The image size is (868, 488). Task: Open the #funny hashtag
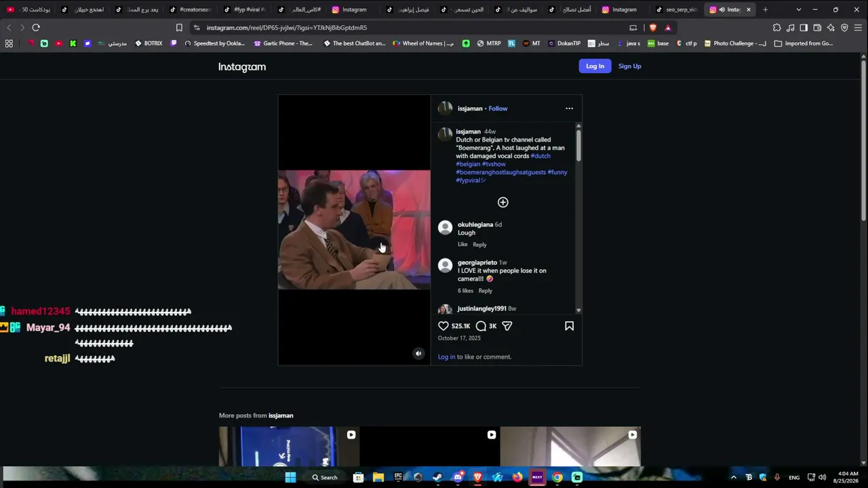[x=557, y=172]
